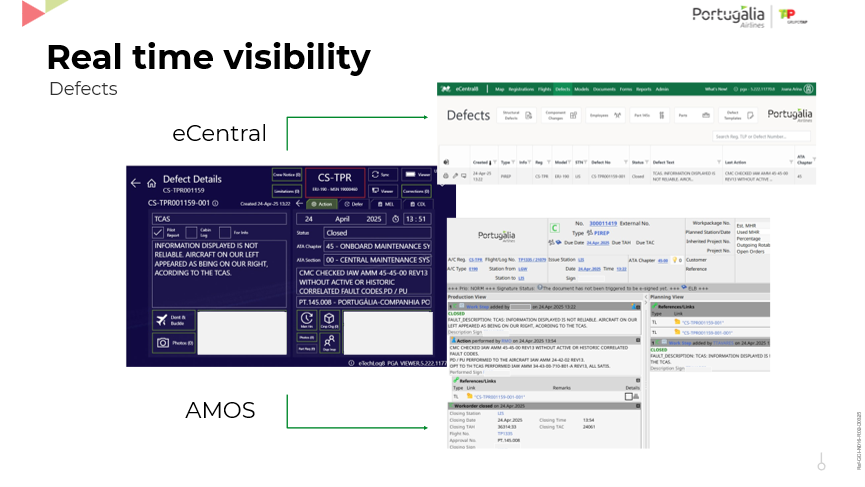Switch to the MEL tab
This screenshot has width=865, height=487.
[x=386, y=204]
